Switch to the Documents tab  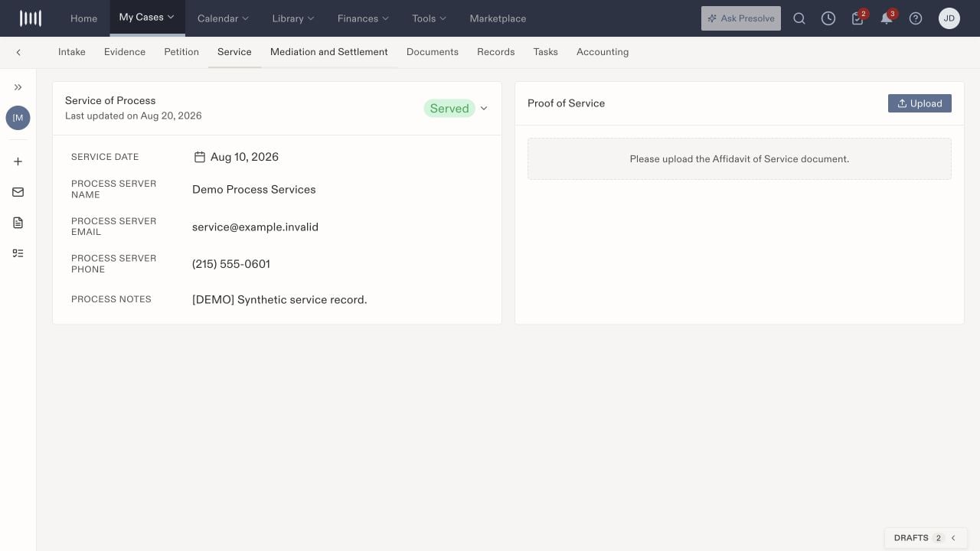[x=433, y=52]
